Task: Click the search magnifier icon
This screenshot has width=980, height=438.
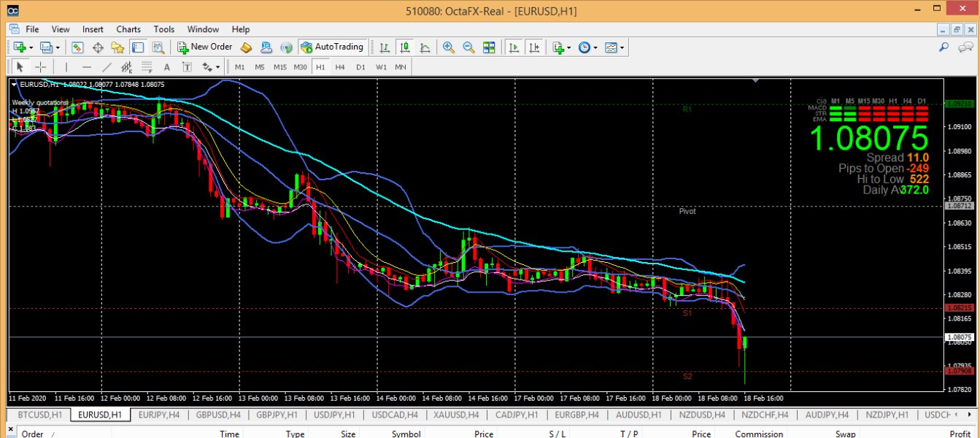Action: [944, 47]
